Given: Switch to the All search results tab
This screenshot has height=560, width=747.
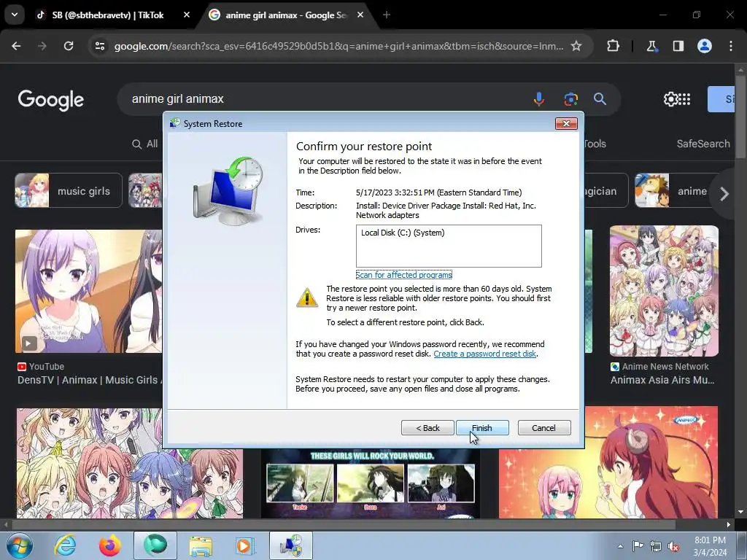Looking at the screenshot, I should (145, 144).
